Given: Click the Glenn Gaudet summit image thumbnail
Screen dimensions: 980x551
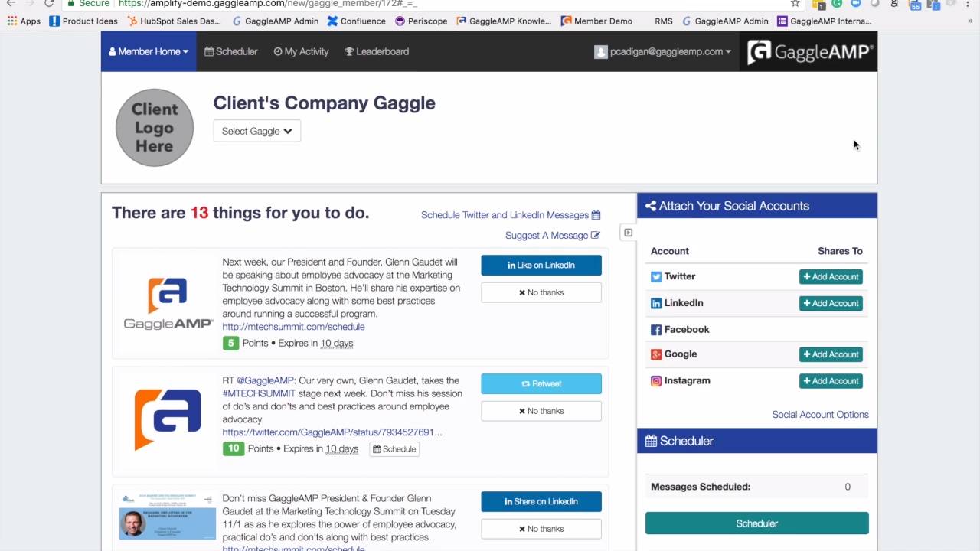Looking at the screenshot, I should [168, 517].
